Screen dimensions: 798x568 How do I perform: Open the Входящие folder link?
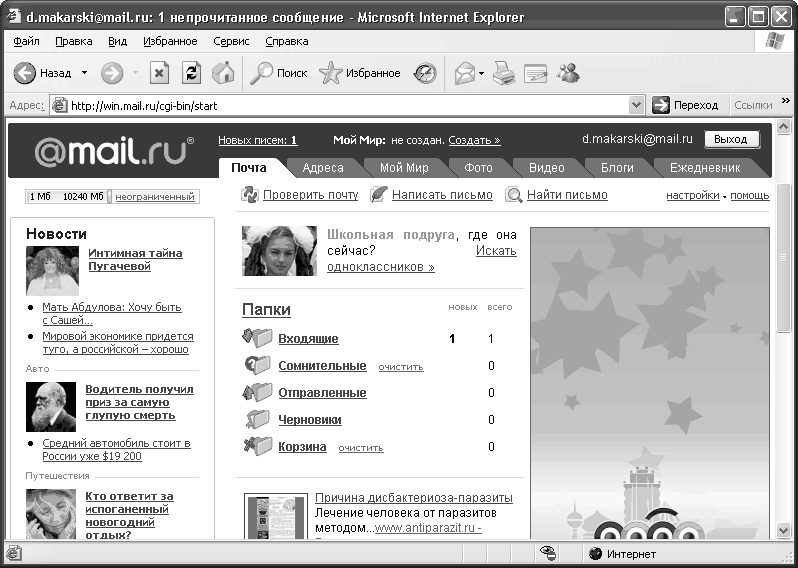coord(308,339)
